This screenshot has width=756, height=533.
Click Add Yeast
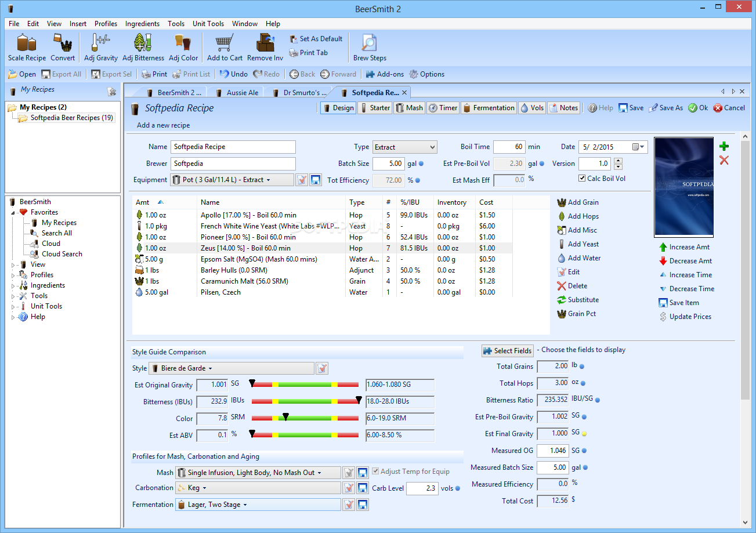tap(578, 244)
